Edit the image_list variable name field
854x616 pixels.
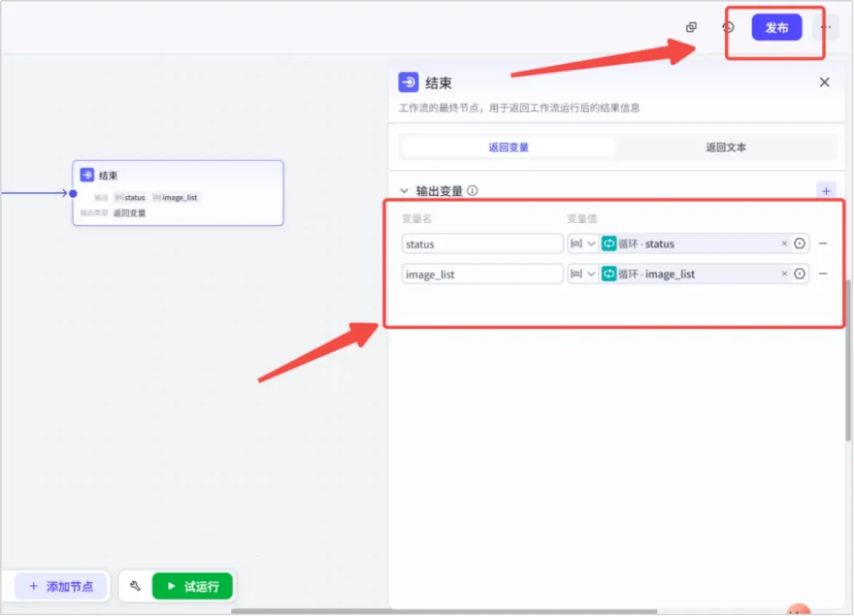click(x=482, y=274)
